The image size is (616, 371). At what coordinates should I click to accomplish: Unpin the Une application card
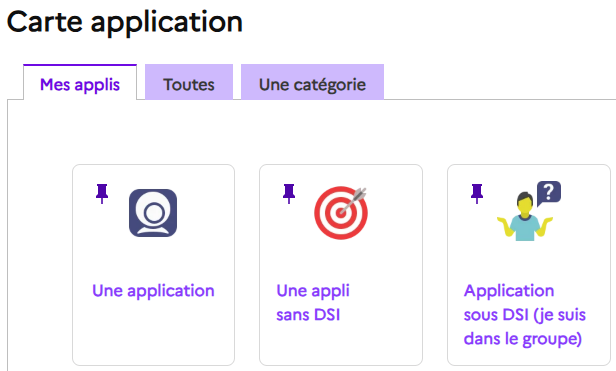[x=102, y=193]
